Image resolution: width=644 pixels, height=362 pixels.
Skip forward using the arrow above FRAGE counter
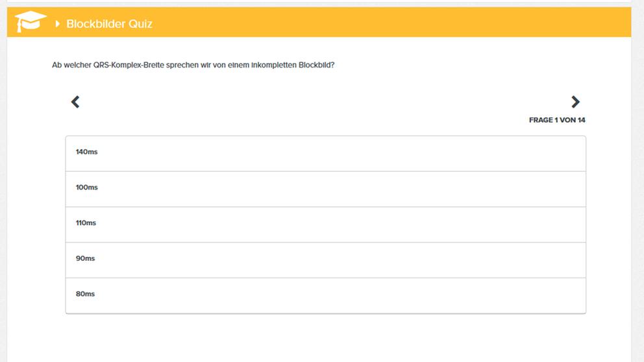tap(575, 102)
